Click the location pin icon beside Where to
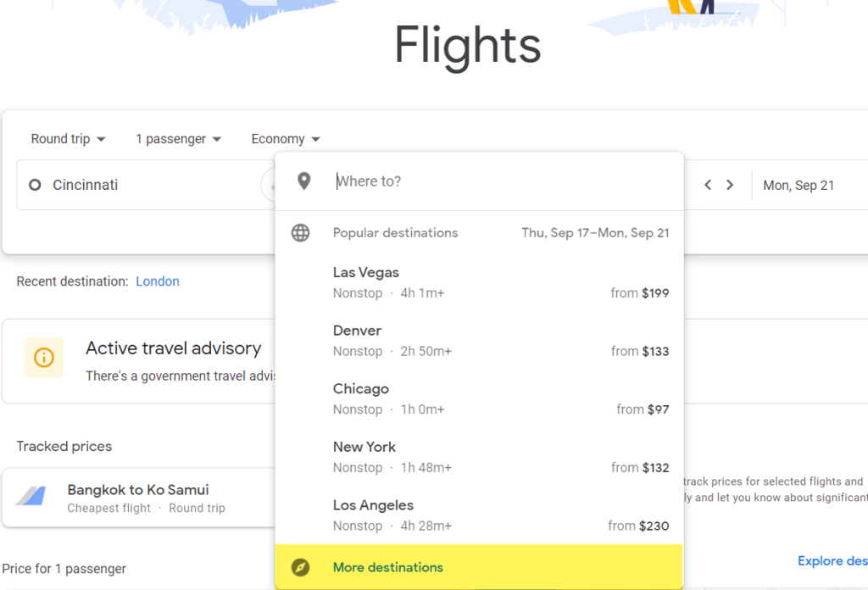The height and width of the screenshot is (590, 868). click(304, 181)
